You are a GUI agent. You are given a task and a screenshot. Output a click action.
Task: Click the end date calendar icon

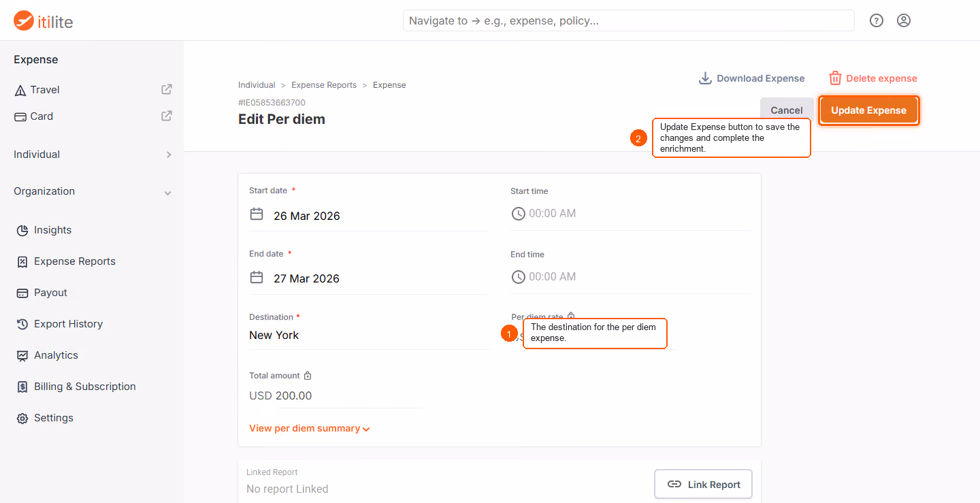257,278
